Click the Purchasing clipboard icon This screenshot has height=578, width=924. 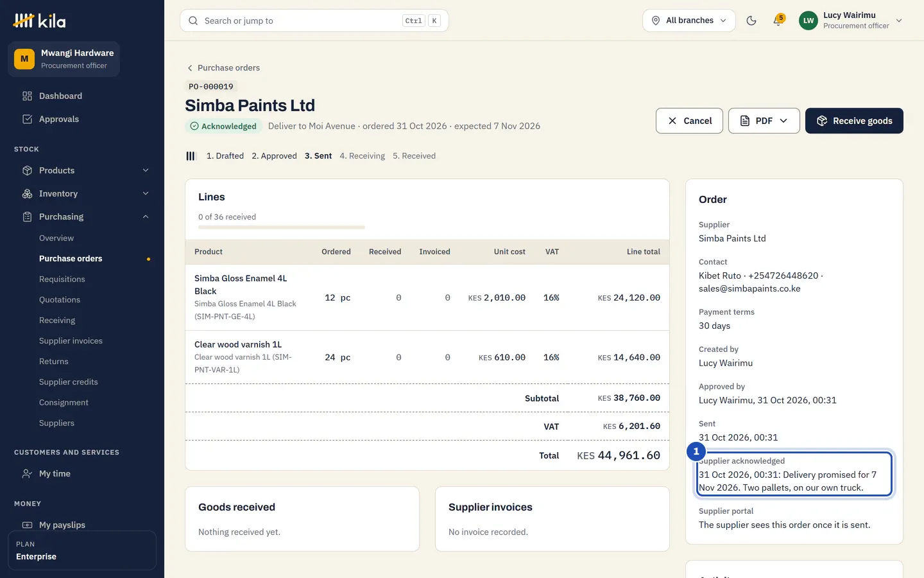(27, 216)
